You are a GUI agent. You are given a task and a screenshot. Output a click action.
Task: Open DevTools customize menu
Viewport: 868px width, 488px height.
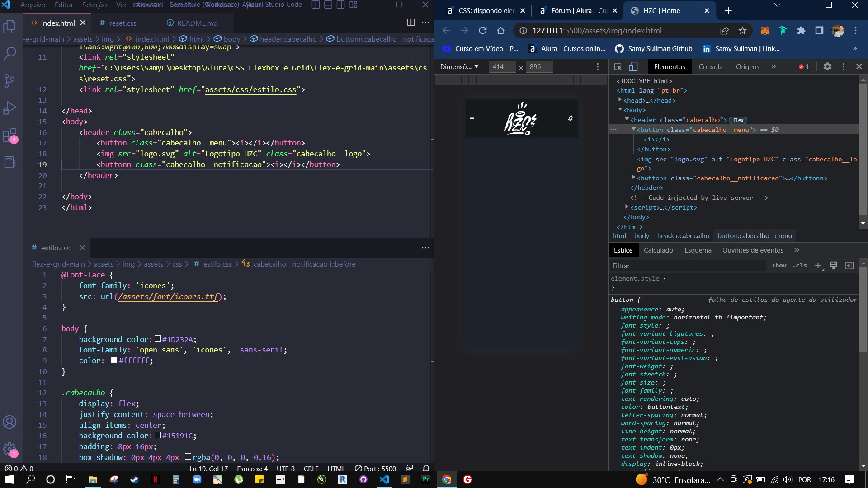844,67
